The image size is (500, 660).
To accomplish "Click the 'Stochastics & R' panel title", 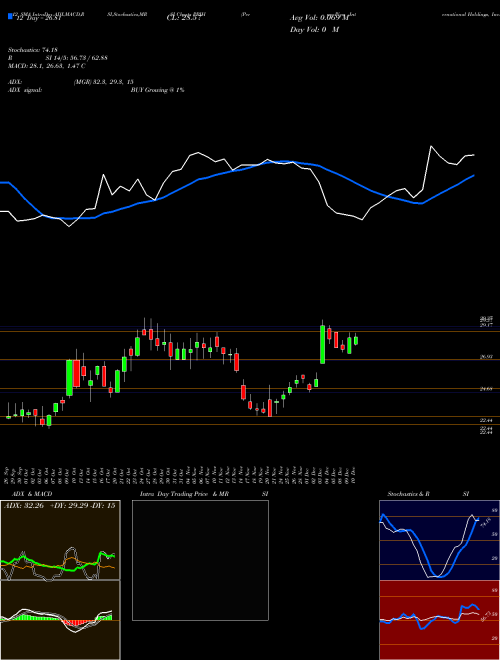I will tap(408, 494).
